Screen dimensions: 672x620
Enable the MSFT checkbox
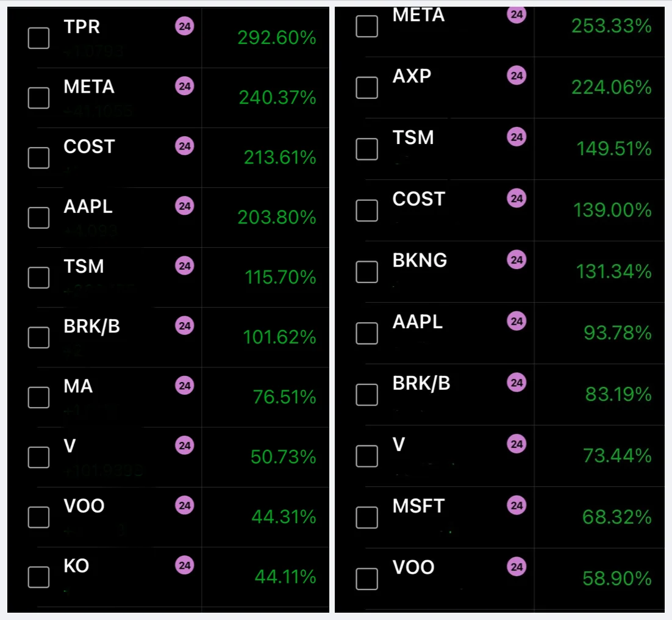click(366, 517)
